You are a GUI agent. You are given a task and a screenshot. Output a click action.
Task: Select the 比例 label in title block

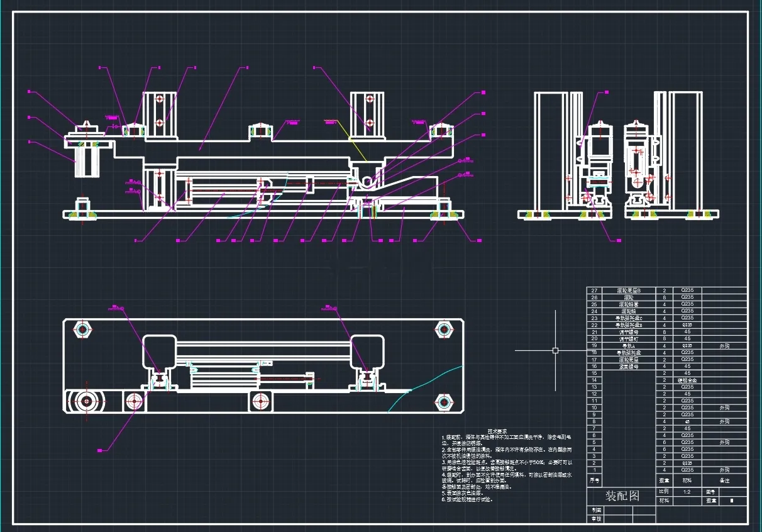coord(664,492)
